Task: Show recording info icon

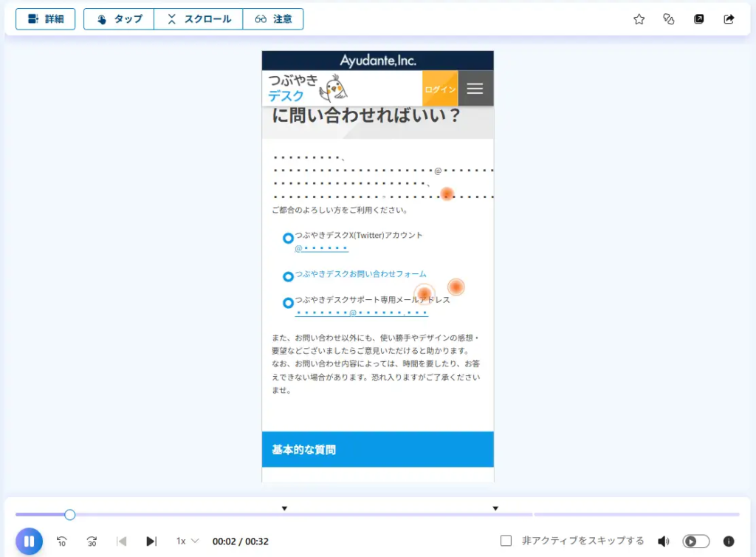Action: click(729, 541)
